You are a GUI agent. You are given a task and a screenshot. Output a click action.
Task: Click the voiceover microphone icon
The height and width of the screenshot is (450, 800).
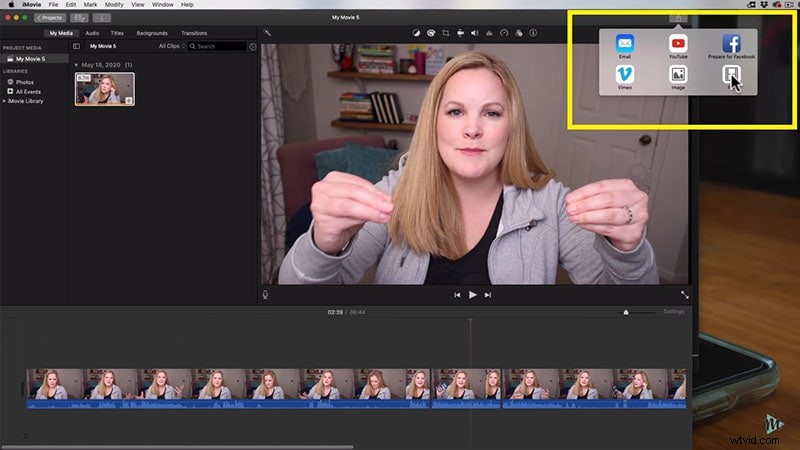[x=265, y=295]
